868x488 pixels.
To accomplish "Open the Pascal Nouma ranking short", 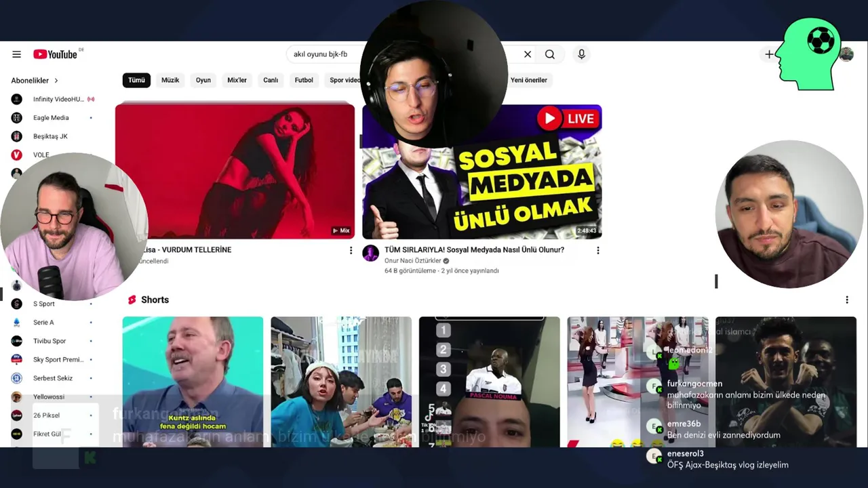I will coord(490,382).
